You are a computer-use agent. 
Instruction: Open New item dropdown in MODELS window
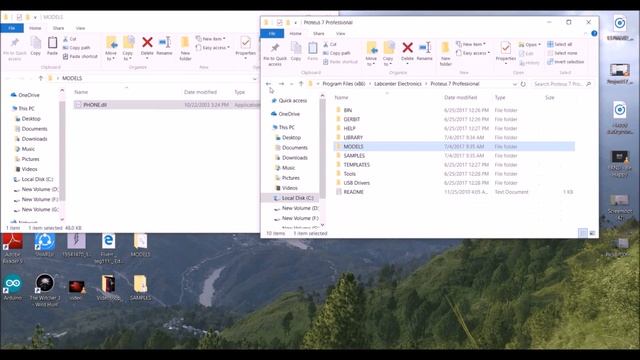[211, 39]
